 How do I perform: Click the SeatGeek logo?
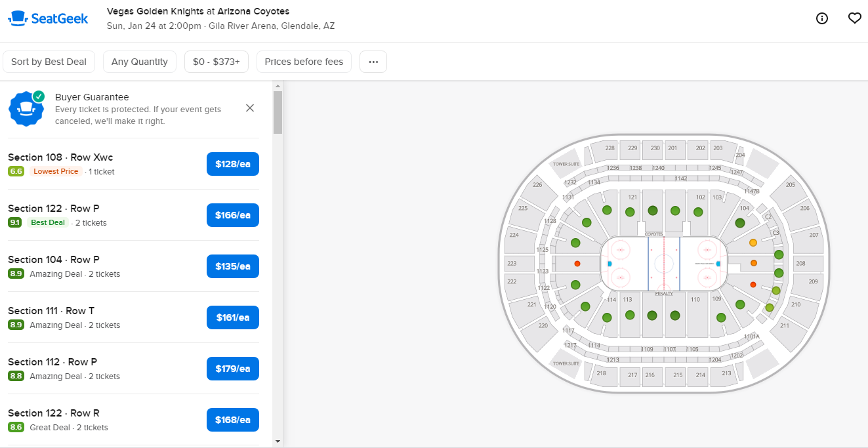[48, 18]
